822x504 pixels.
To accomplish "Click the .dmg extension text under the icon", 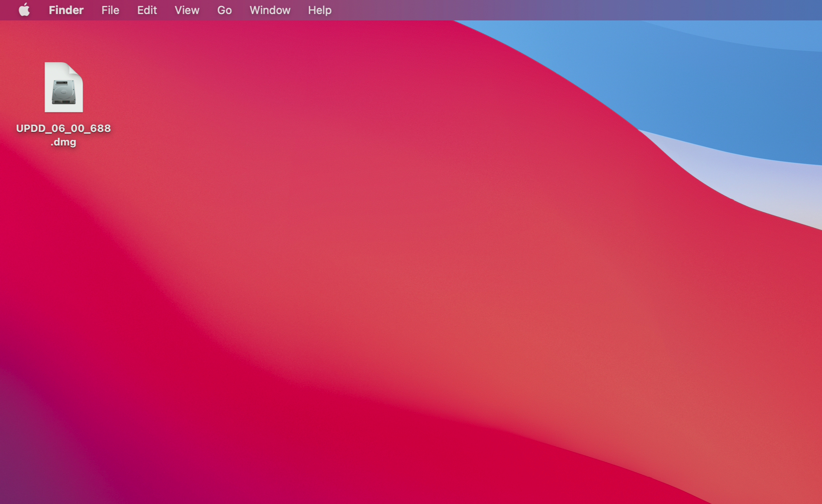I will (63, 142).
